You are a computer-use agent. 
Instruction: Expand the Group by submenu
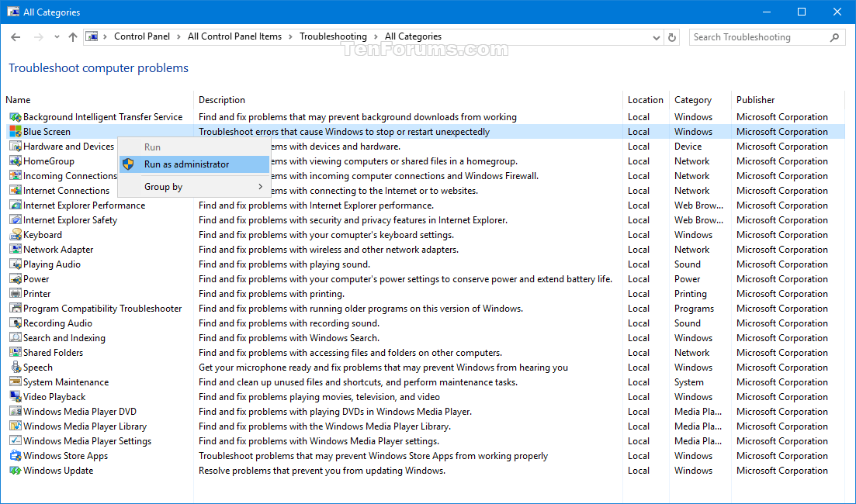(194, 187)
